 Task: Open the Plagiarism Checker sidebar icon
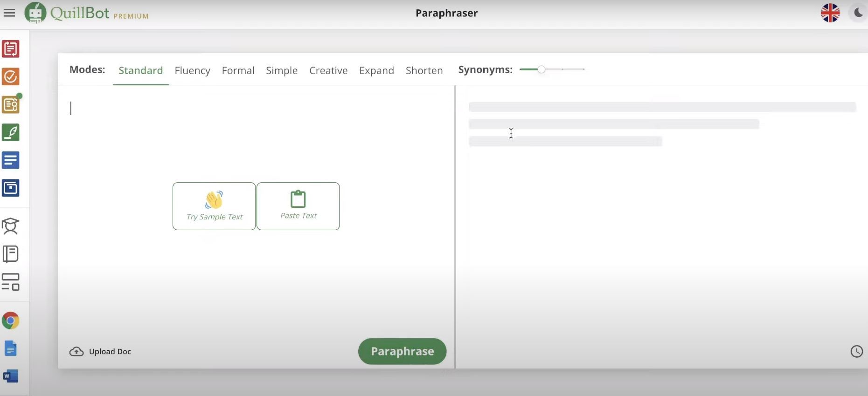pos(11,105)
